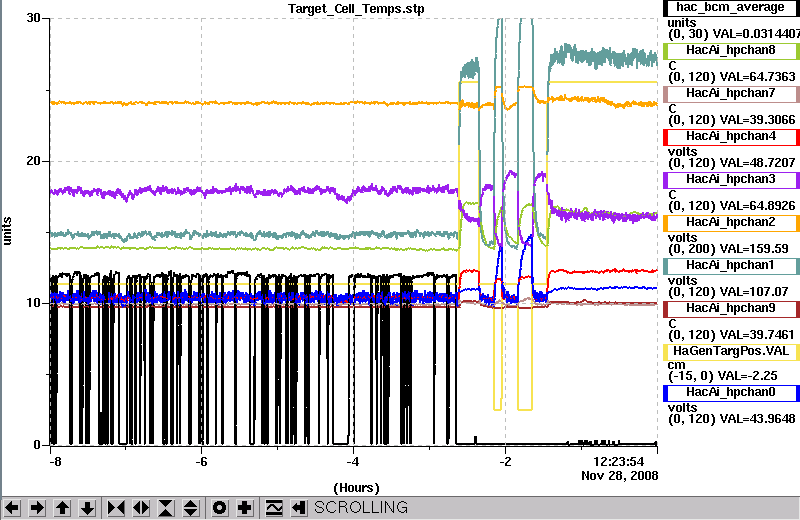This screenshot has height=520, width=800.
Task: Click the scroll-mode arrow-bar icon
Action: [x=299, y=508]
